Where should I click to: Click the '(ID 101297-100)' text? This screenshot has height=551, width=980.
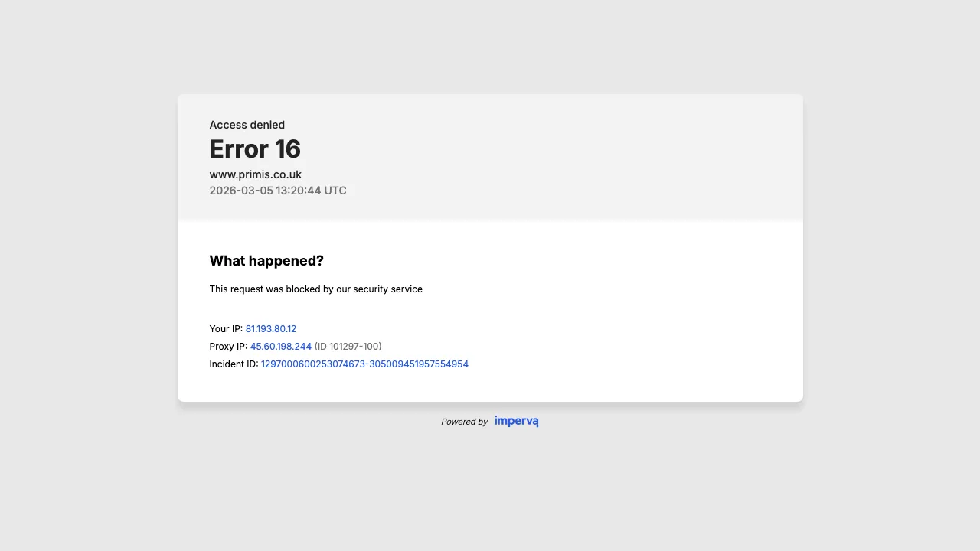(348, 347)
